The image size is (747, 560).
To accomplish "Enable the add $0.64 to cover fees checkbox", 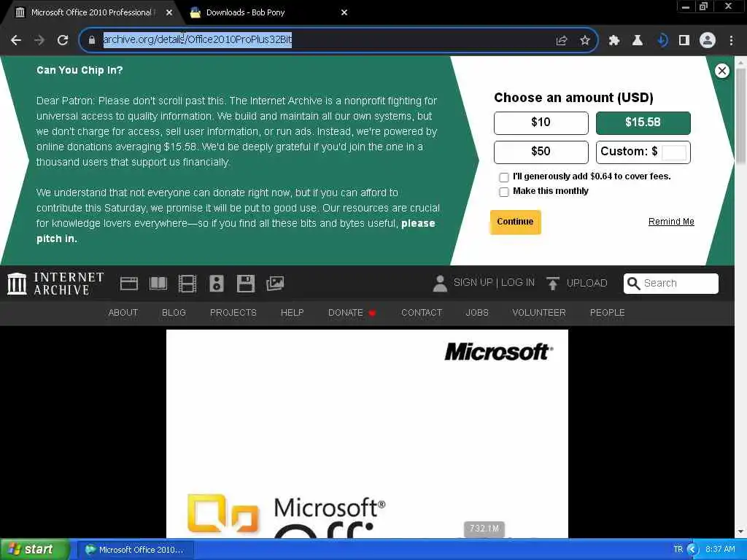I will (503, 177).
